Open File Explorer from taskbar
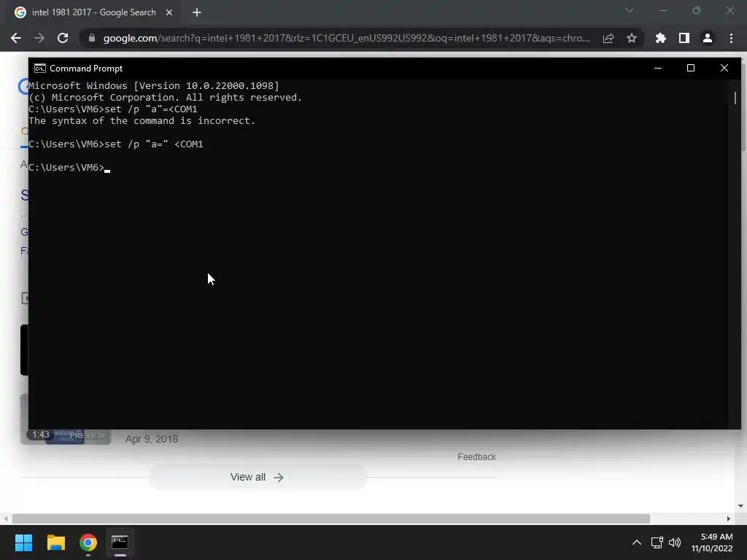The width and height of the screenshot is (747, 560). pos(55,542)
